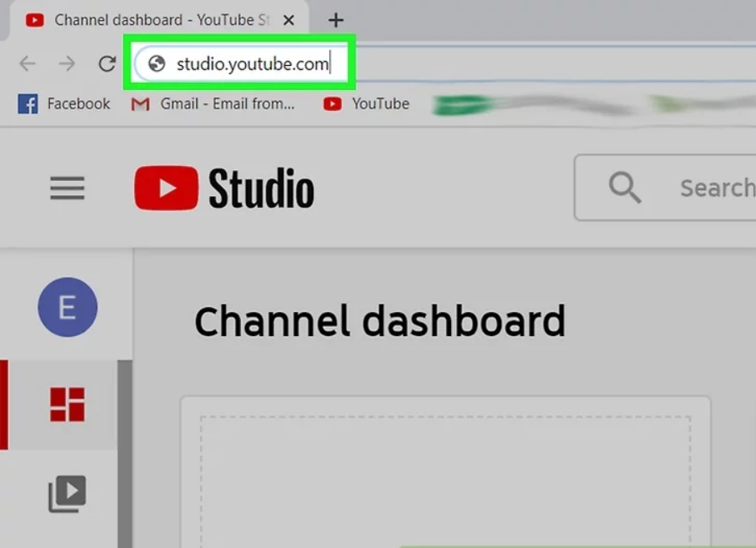Close the Channel dashboard browser tab
The width and height of the screenshot is (756, 548).
288,20
